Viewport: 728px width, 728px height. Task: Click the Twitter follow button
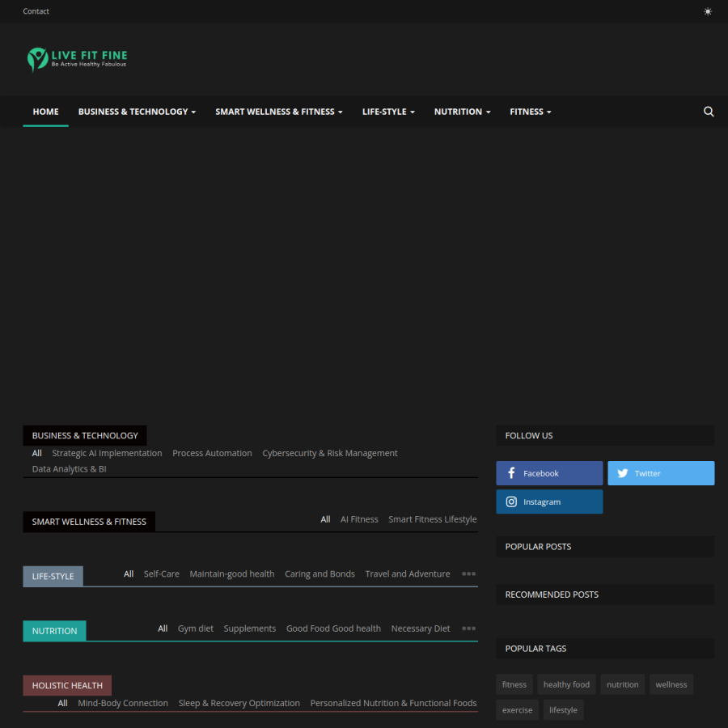point(661,473)
